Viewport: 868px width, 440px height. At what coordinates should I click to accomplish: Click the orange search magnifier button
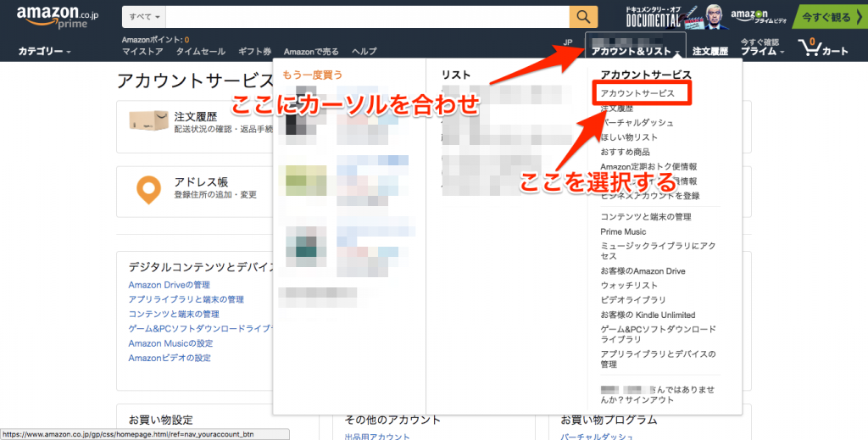coord(583,17)
